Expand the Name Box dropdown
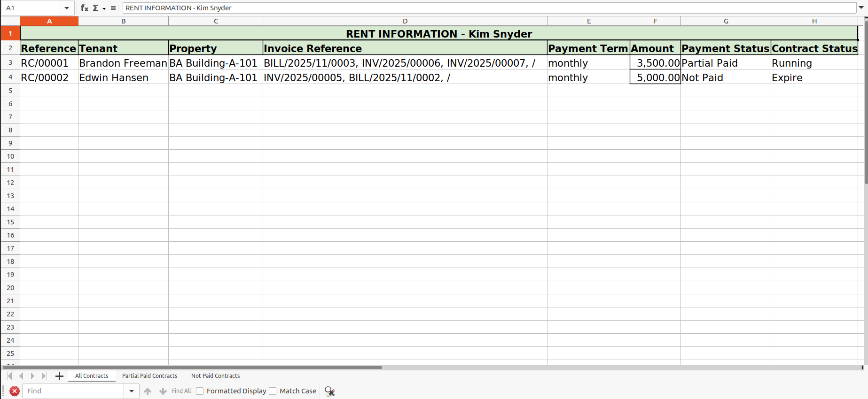868x399 pixels. click(x=67, y=8)
